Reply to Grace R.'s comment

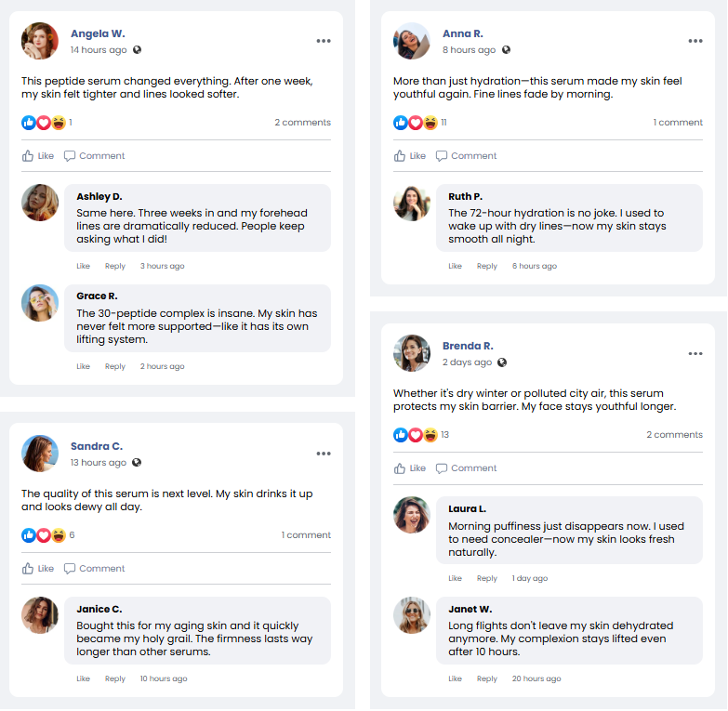[115, 367]
